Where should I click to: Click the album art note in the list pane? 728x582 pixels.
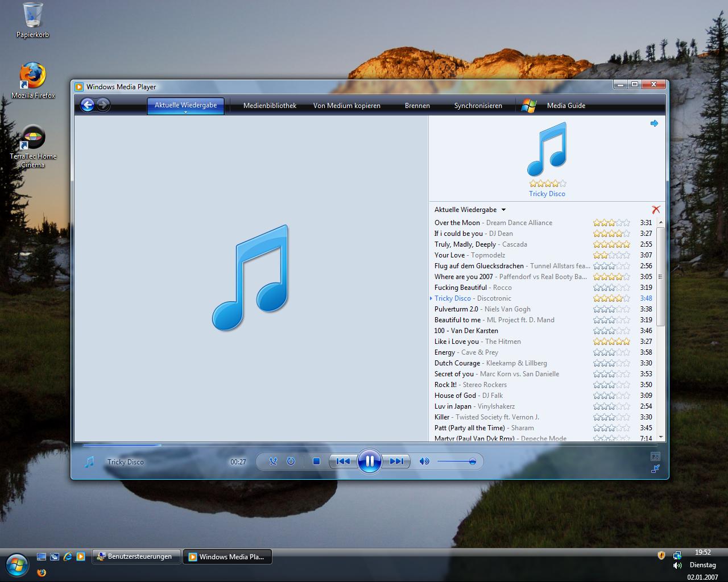(547, 149)
